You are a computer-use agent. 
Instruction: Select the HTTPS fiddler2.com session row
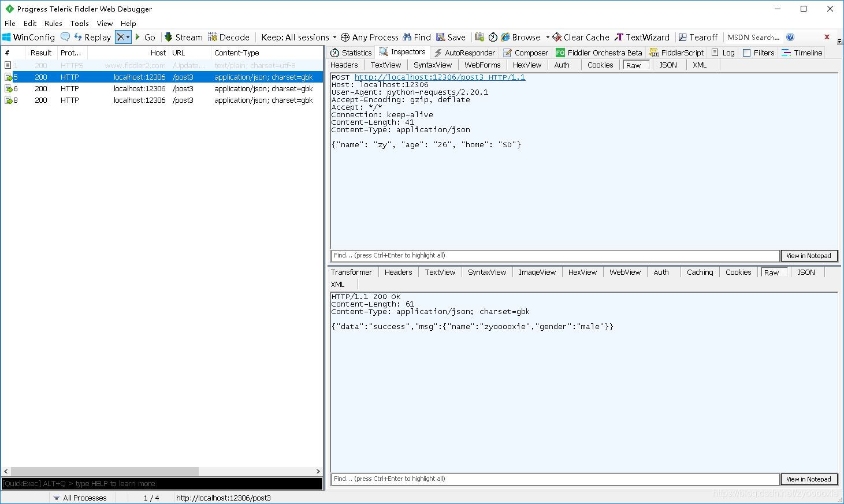162,65
